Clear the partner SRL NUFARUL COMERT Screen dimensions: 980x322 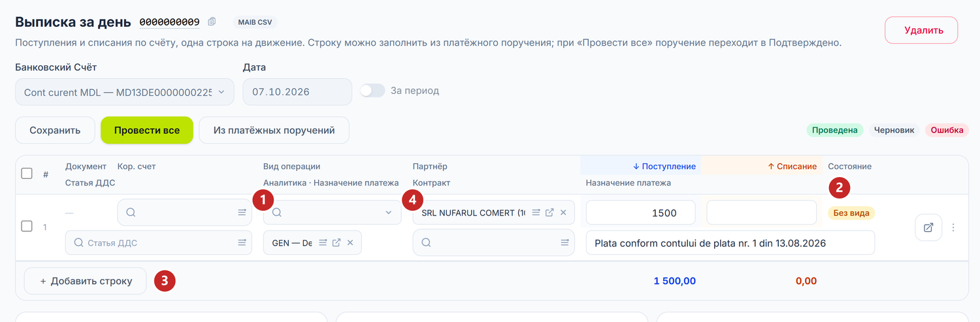pyautogui.click(x=563, y=212)
